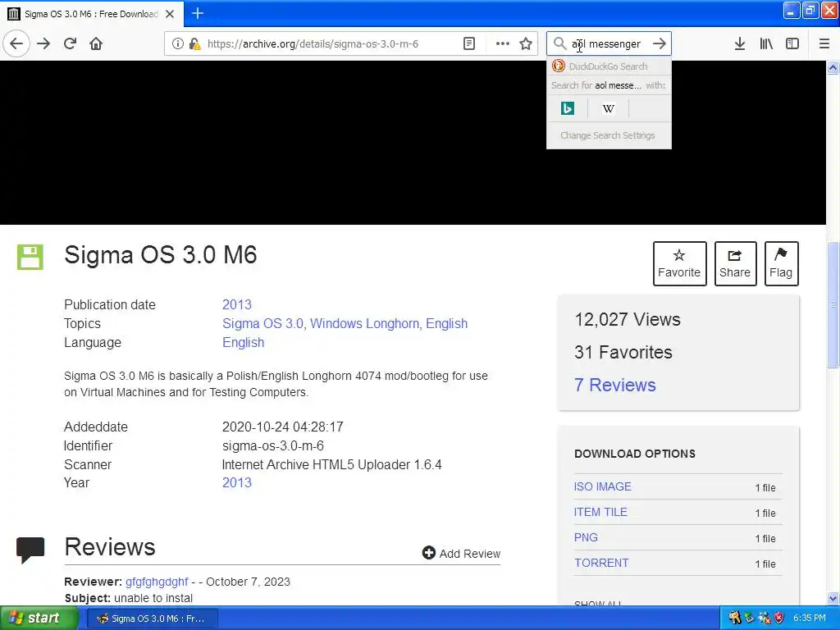Click the page scrollbar up arrow
The image size is (840, 630).
833,67
